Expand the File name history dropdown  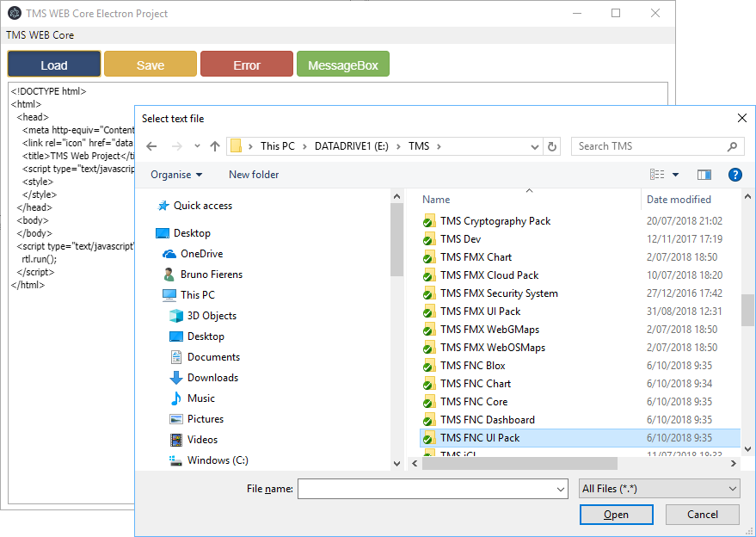560,489
